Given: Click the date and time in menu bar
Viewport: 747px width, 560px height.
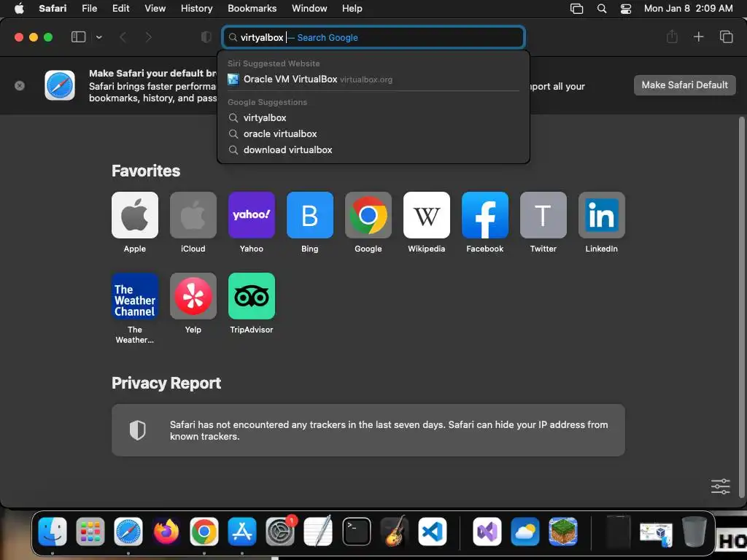Looking at the screenshot, I should (x=688, y=8).
